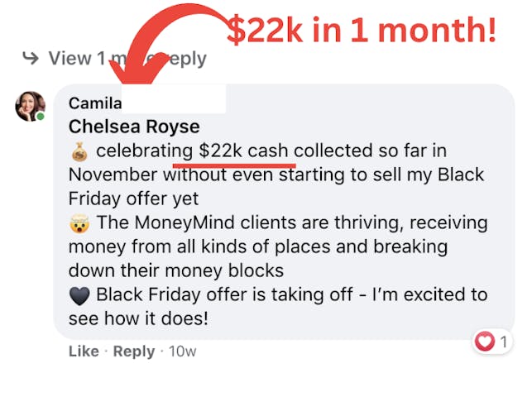532x397 pixels.
Task: Reply to Camila's comment
Action: (x=133, y=352)
